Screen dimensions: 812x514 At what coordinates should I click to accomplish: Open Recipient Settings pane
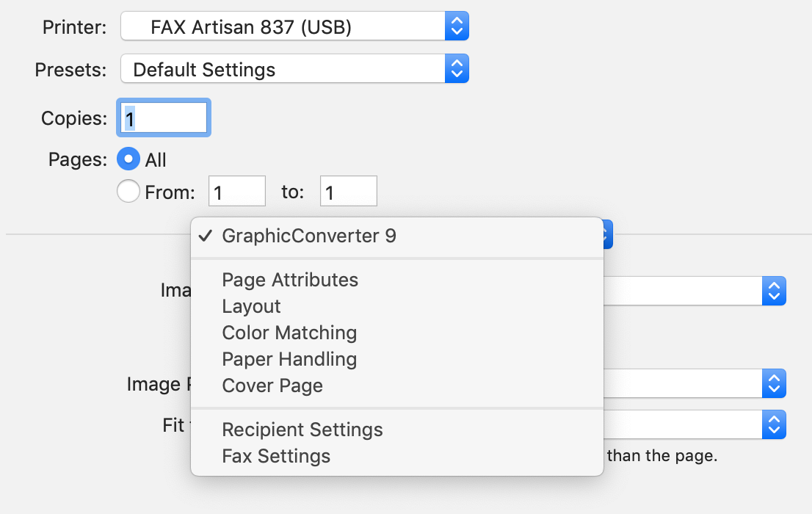pos(302,430)
